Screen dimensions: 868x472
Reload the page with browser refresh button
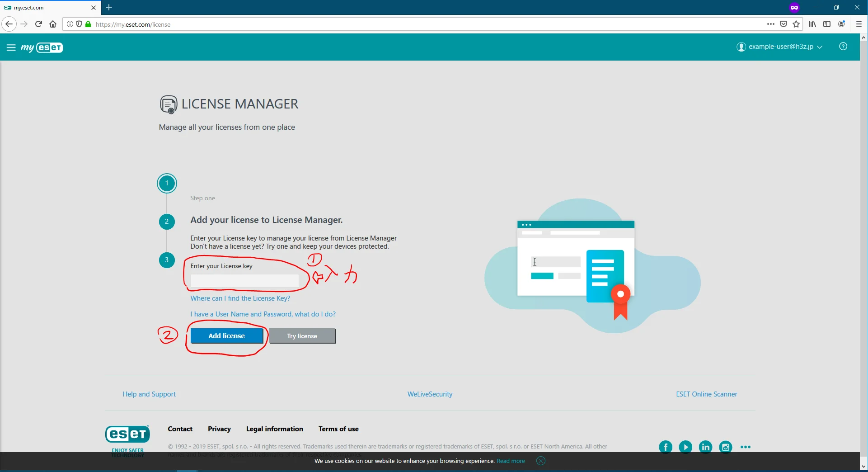coord(38,24)
